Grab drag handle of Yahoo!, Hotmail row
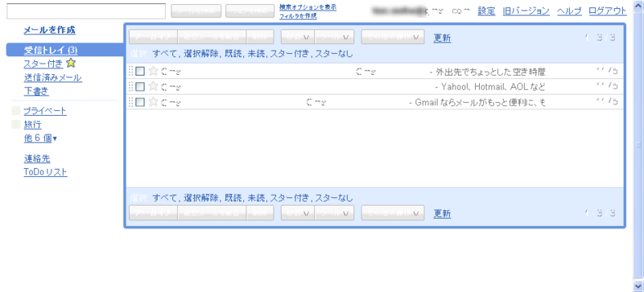This screenshot has height=292, width=644. coord(131,86)
